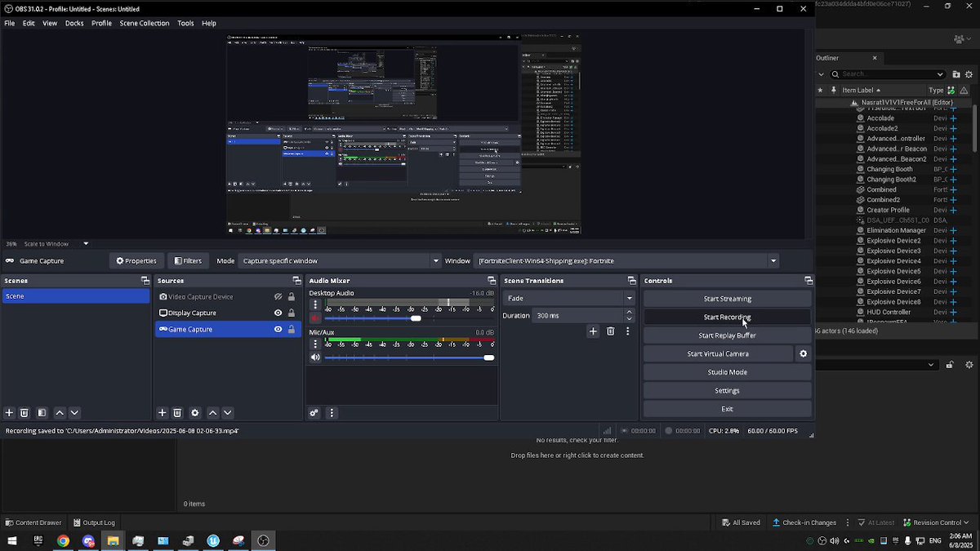Screen dimensions: 980x551
Task: Toggle visibility of Display Capture source
Action: 278,313
